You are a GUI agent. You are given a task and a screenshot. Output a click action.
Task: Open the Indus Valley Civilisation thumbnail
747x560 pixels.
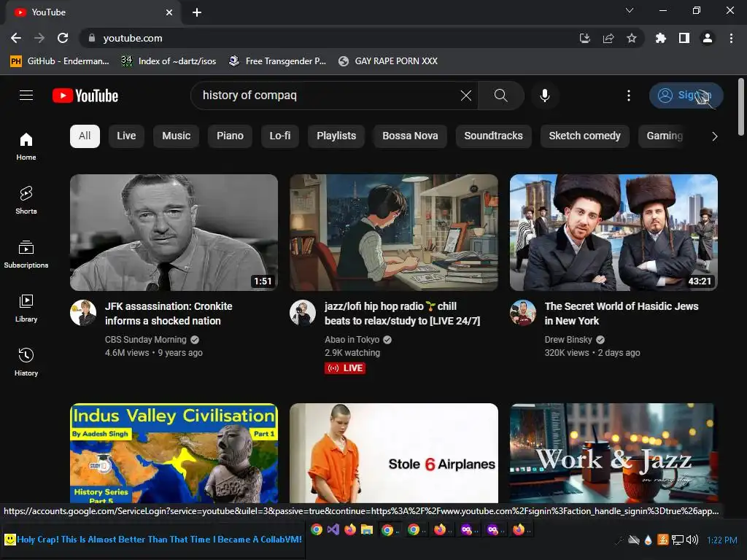tap(174, 453)
